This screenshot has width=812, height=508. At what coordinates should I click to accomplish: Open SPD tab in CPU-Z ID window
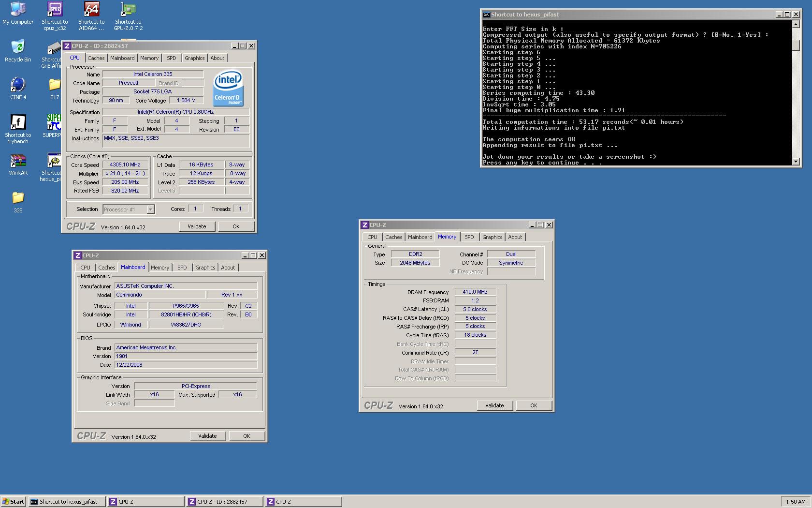[172, 58]
